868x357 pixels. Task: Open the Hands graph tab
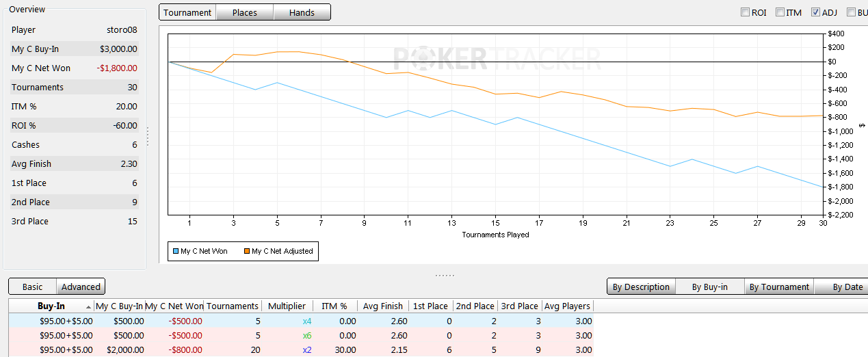pos(302,12)
